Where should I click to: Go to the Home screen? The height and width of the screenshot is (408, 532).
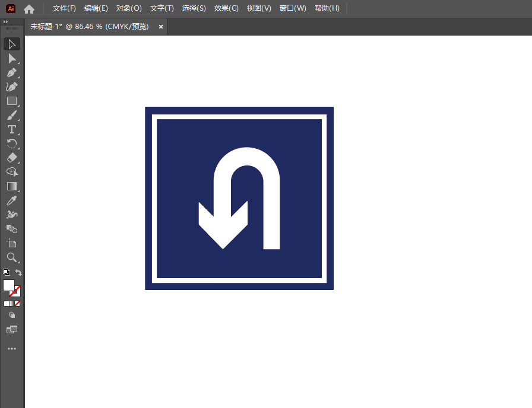[29, 9]
